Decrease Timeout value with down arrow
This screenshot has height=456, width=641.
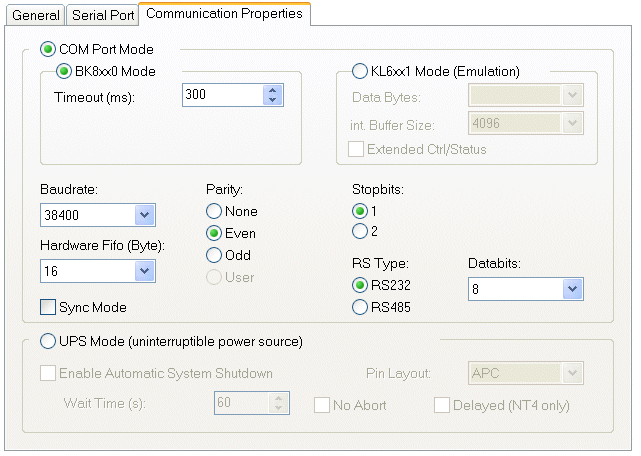pyautogui.click(x=272, y=101)
